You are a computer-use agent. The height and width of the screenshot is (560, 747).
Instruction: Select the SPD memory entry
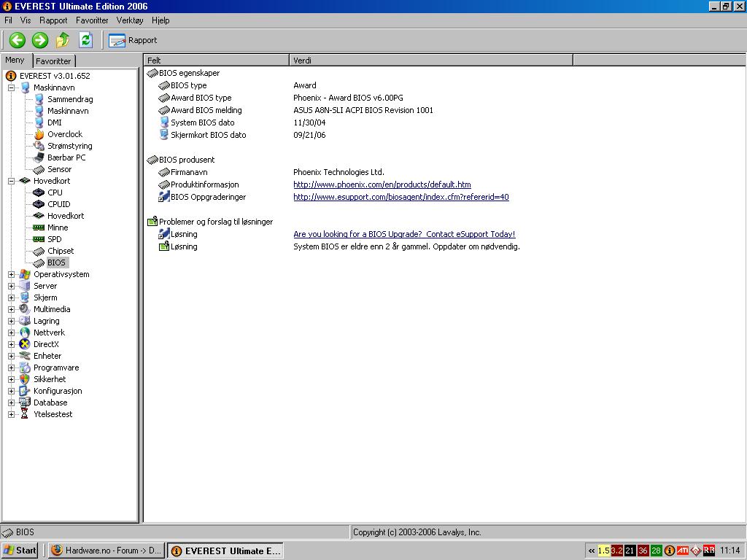pyautogui.click(x=54, y=239)
